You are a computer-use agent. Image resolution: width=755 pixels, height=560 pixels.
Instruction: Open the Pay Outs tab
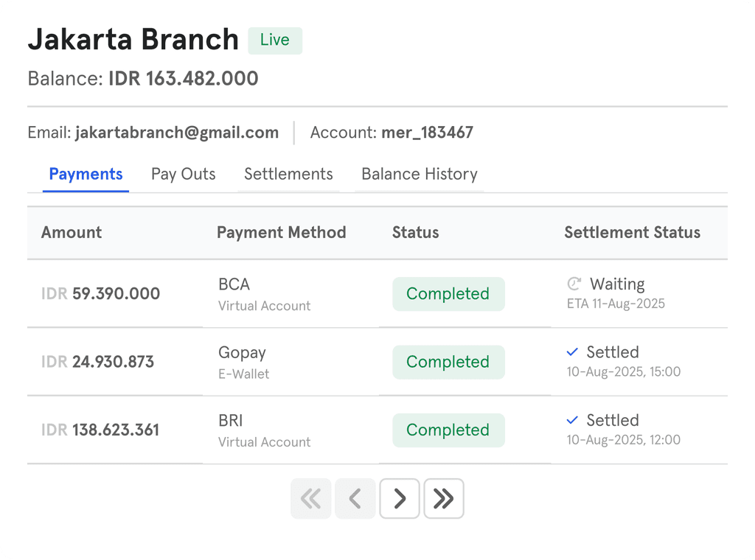(183, 174)
